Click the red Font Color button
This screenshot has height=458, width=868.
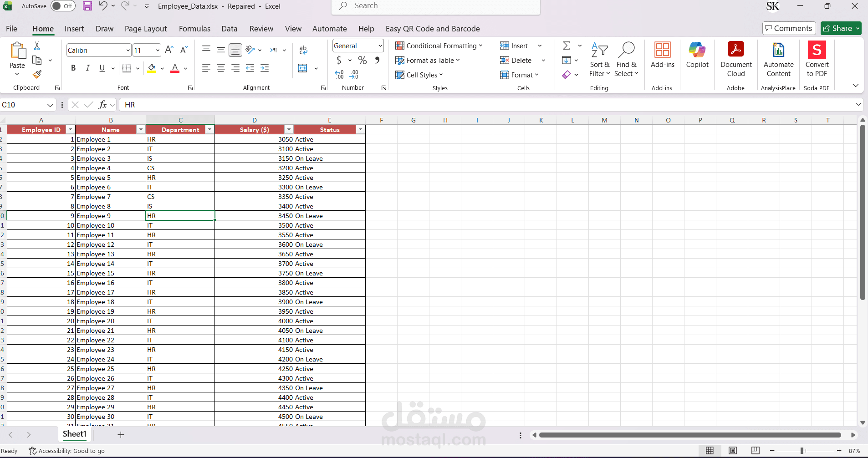coord(175,68)
